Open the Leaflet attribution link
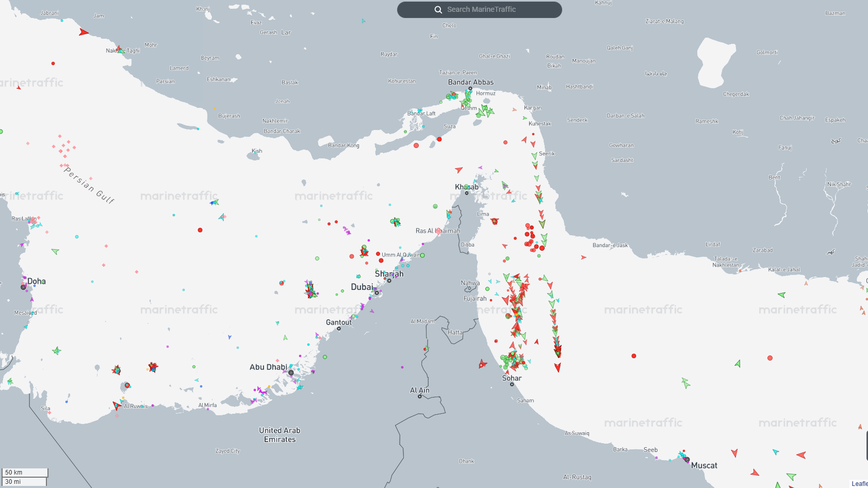The image size is (868, 488). click(x=860, y=483)
